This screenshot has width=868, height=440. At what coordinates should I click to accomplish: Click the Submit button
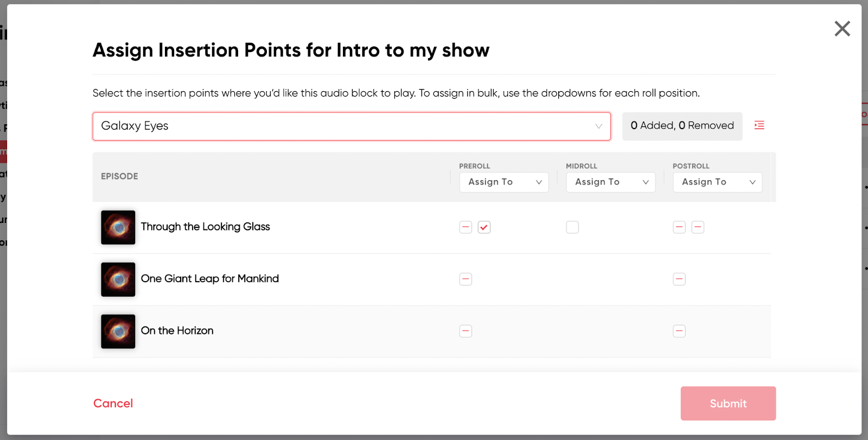tap(728, 403)
